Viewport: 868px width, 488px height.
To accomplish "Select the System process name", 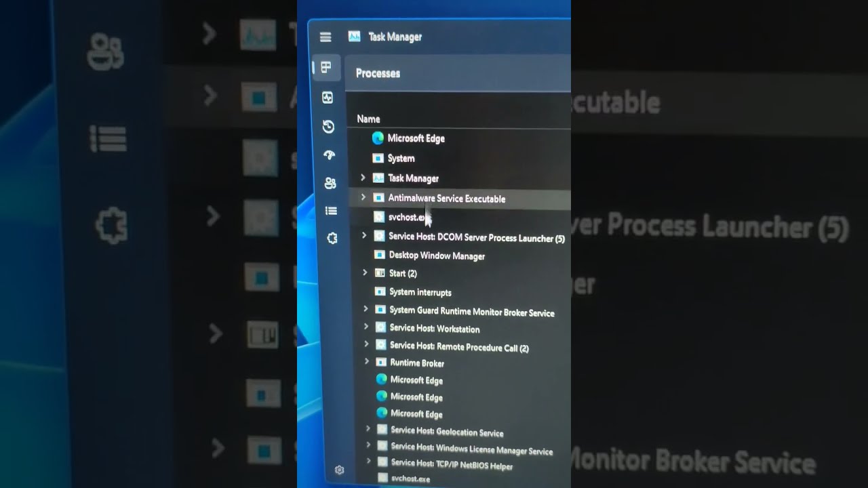I will point(401,159).
